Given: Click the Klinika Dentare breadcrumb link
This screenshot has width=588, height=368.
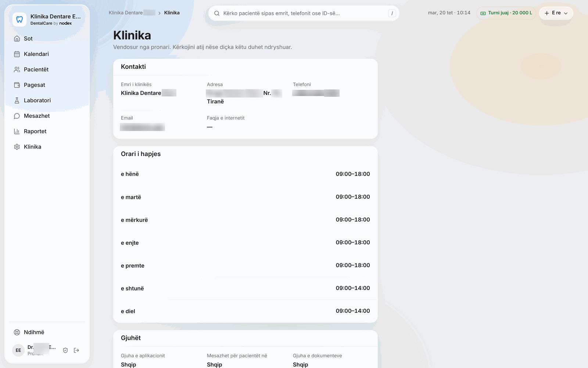Looking at the screenshot, I should [132, 13].
